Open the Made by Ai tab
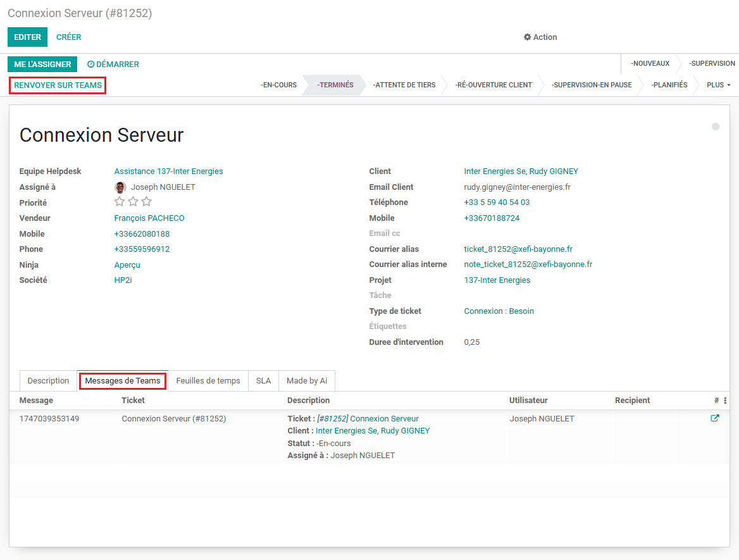The width and height of the screenshot is (739, 560). click(307, 381)
